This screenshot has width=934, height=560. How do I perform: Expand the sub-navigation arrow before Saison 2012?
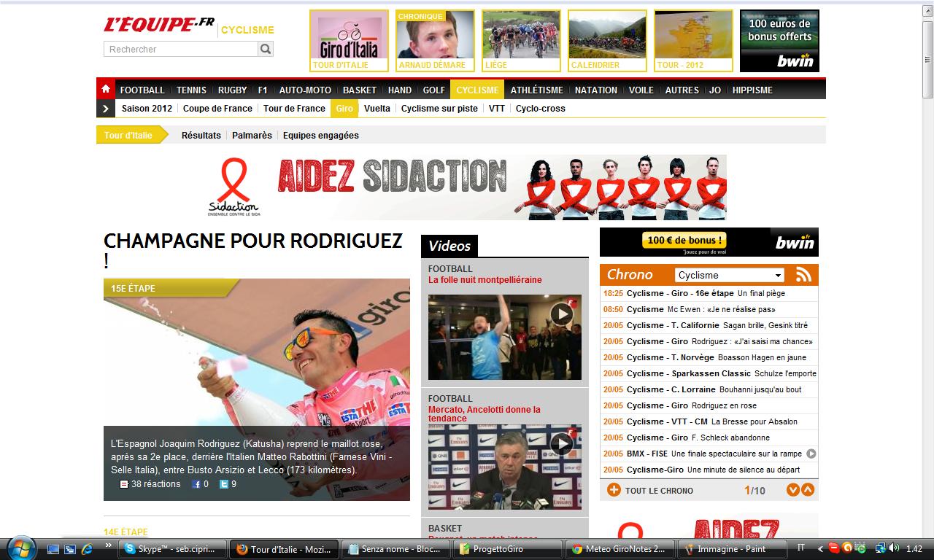click(x=106, y=109)
